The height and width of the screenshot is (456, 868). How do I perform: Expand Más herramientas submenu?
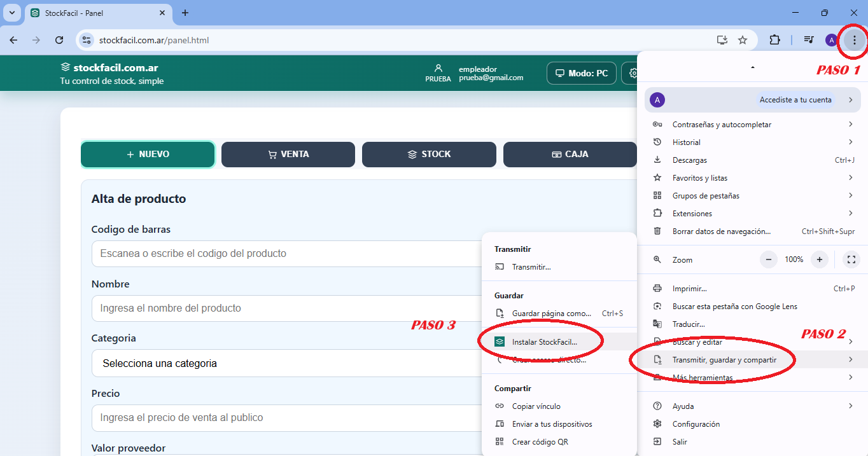[x=753, y=378]
